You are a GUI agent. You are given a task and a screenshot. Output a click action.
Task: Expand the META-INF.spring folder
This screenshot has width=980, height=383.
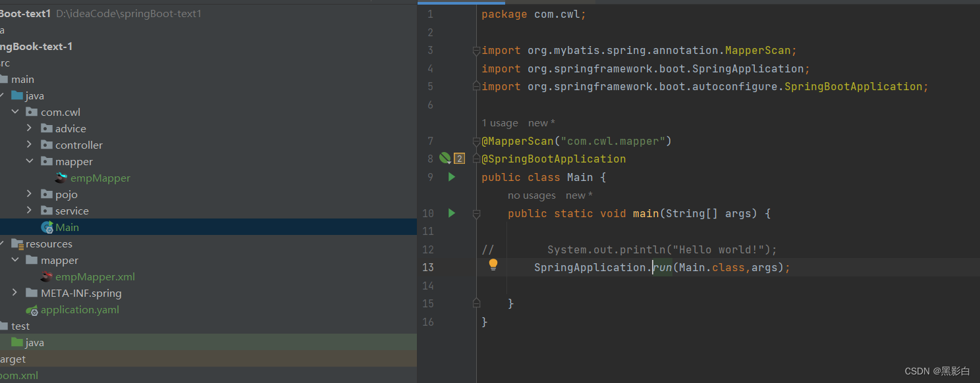point(14,293)
